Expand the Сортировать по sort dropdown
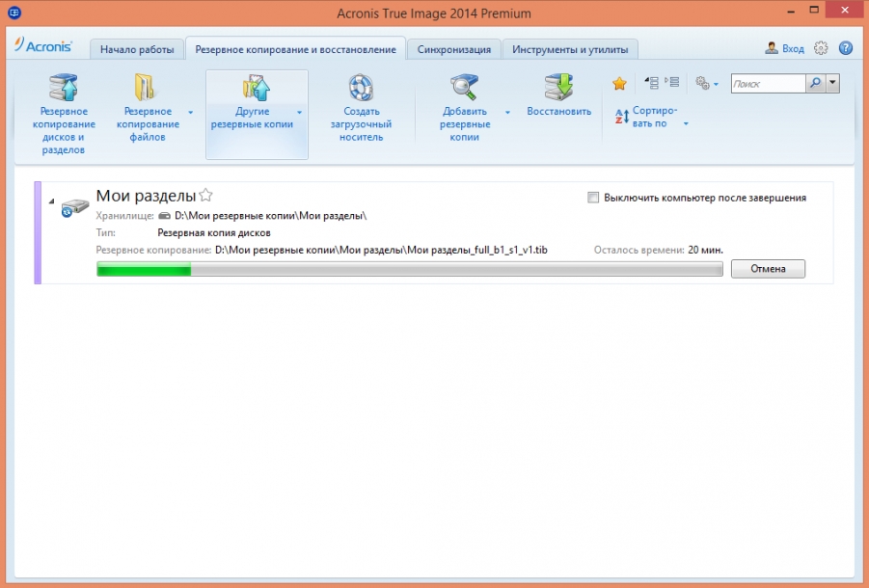Image resolution: width=869 pixels, height=588 pixels. pyautogui.click(x=686, y=123)
